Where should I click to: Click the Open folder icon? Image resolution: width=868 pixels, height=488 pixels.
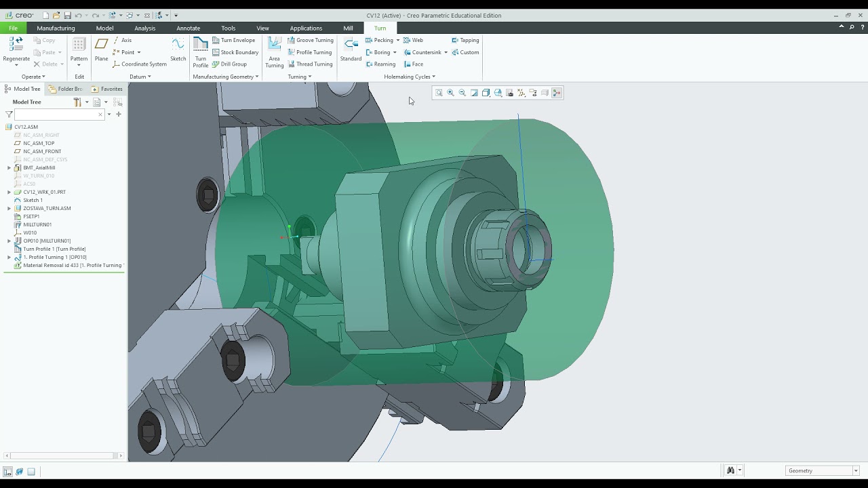click(56, 15)
